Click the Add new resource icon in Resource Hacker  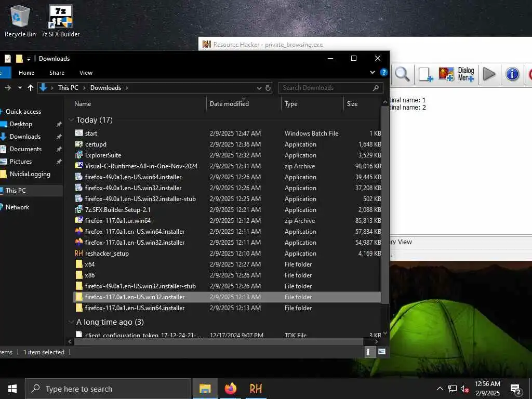tap(425, 74)
